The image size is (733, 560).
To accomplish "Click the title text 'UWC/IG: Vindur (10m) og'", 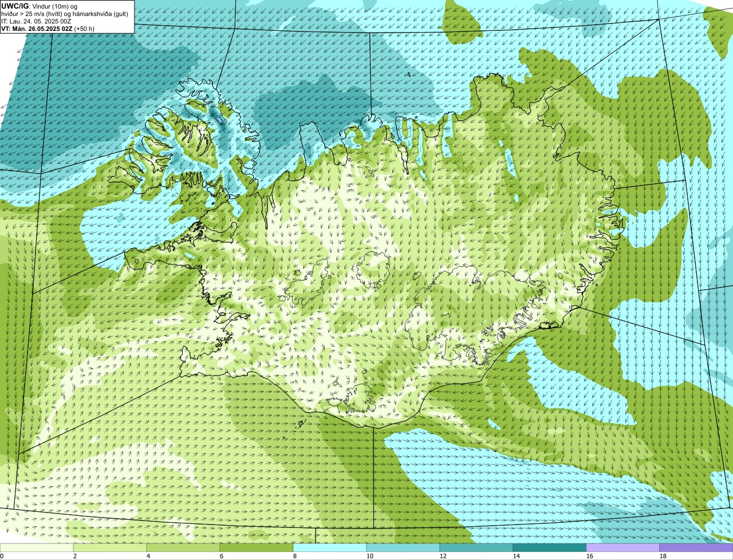I will point(40,6).
